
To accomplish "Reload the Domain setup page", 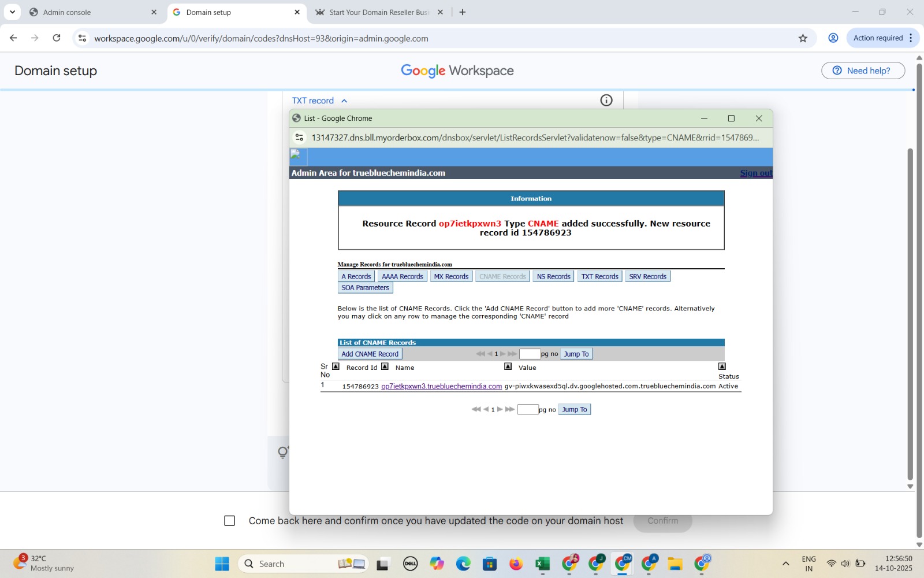I will click(57, 38).
